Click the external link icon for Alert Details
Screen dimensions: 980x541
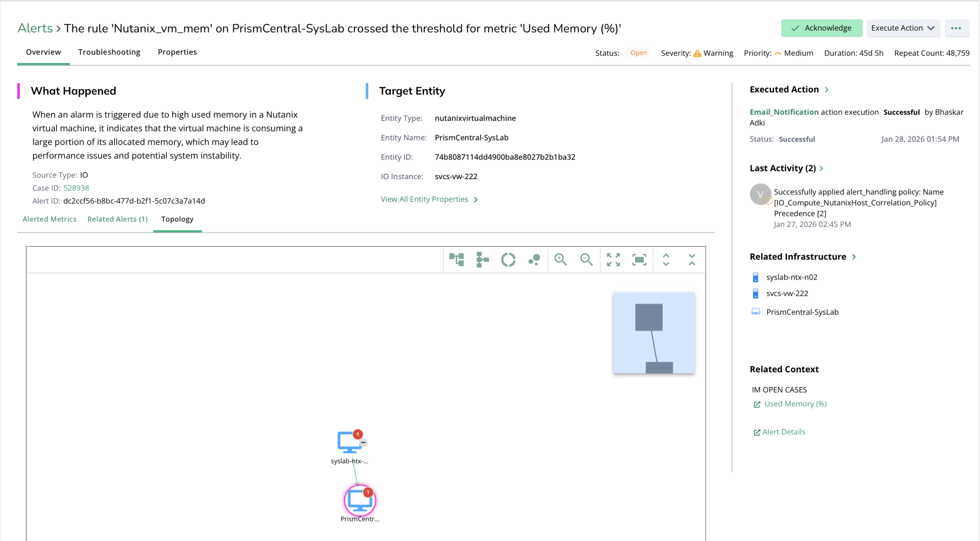click(x=756, y=432)
